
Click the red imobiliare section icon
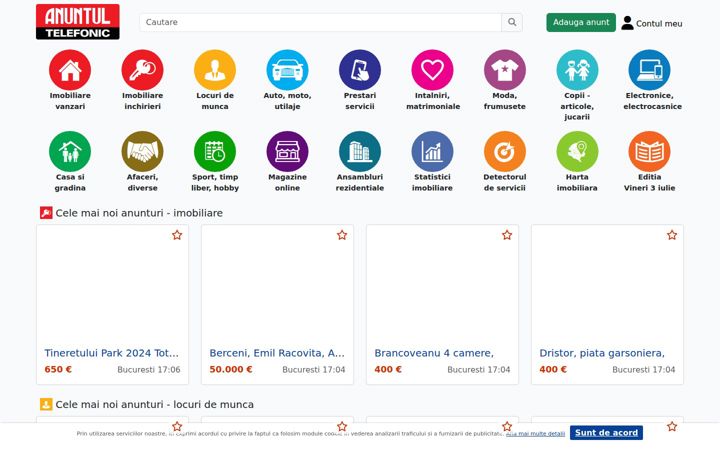(x=46, y=213)
